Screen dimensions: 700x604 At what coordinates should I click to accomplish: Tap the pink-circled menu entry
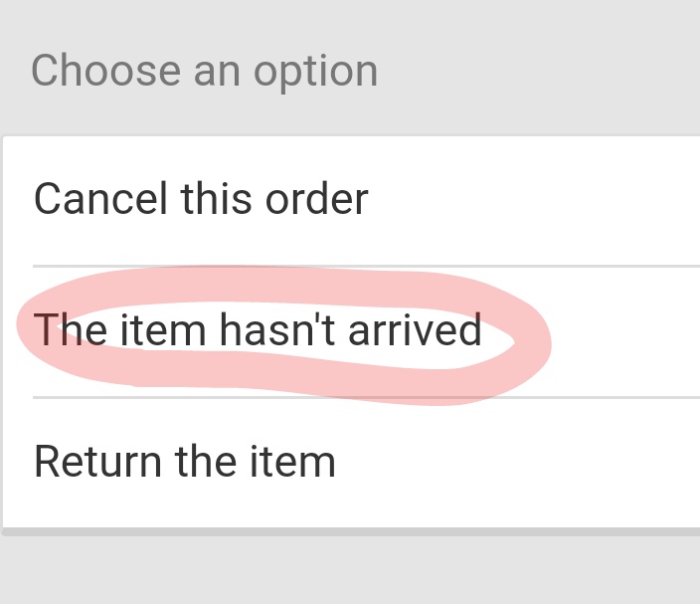pos(258,330)
